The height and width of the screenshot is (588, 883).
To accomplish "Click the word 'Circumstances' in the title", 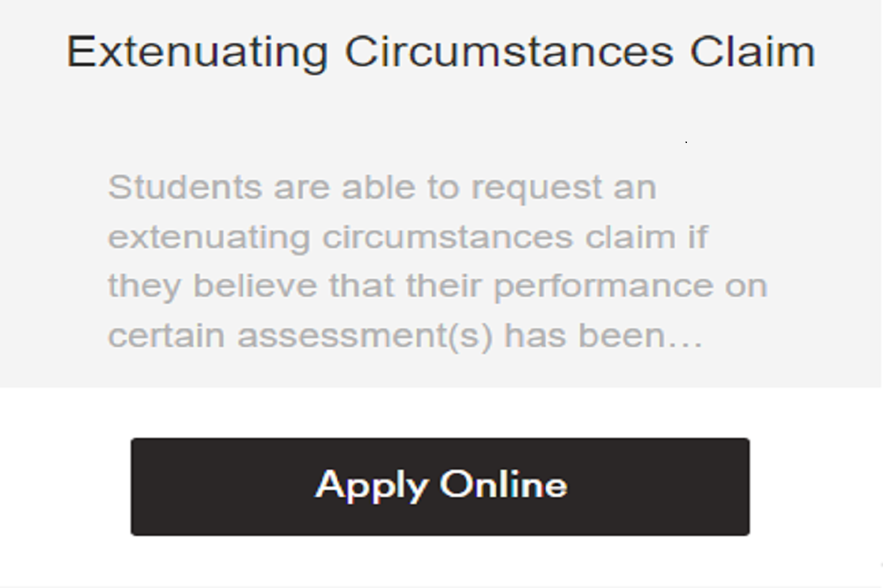I will coord(509,51).
